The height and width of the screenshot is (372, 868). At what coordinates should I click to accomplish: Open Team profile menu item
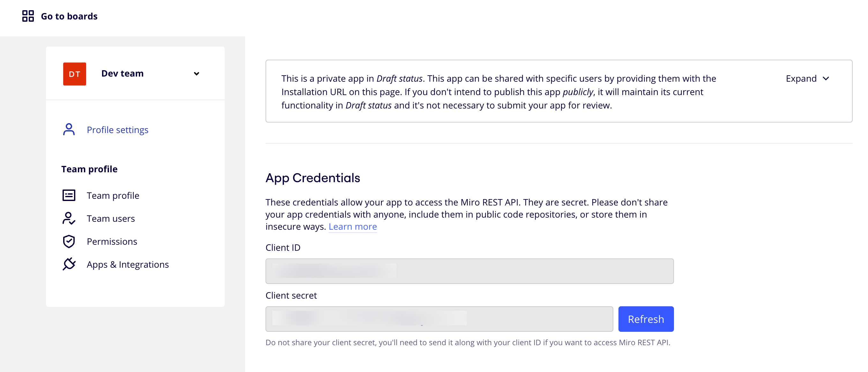click(x=113, y=196)
